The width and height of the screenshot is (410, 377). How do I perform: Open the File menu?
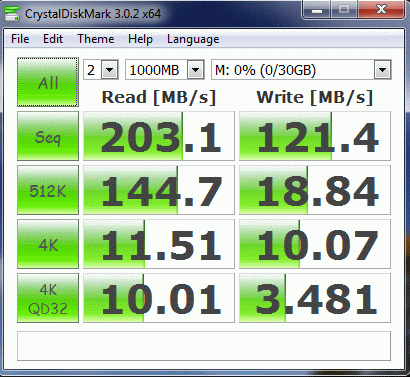(20, 39)
